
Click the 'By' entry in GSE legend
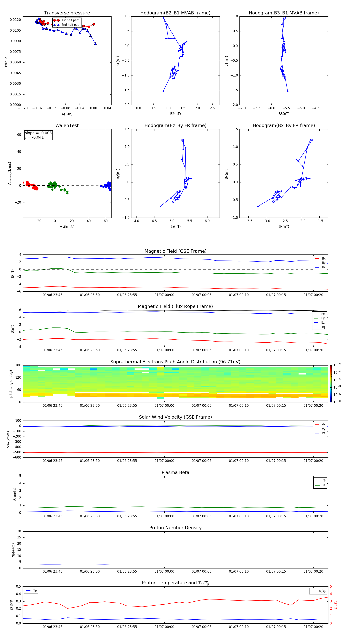click(x=320, y=263)
